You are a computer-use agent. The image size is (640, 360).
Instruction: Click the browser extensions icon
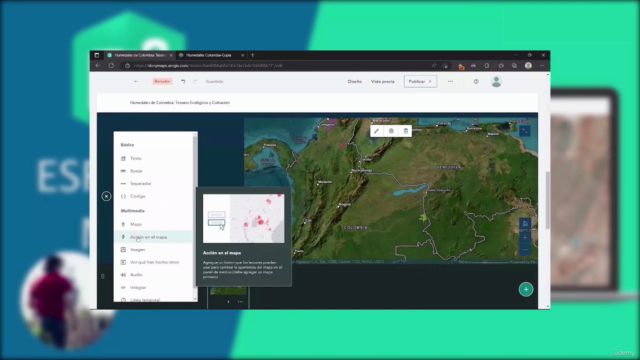[487, 66]
